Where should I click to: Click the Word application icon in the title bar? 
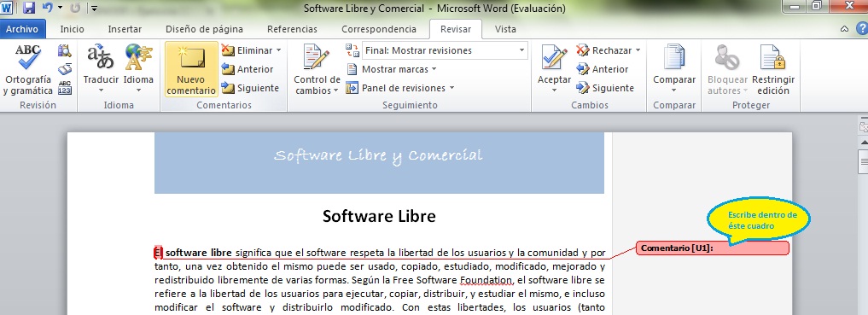pos(7,8)
